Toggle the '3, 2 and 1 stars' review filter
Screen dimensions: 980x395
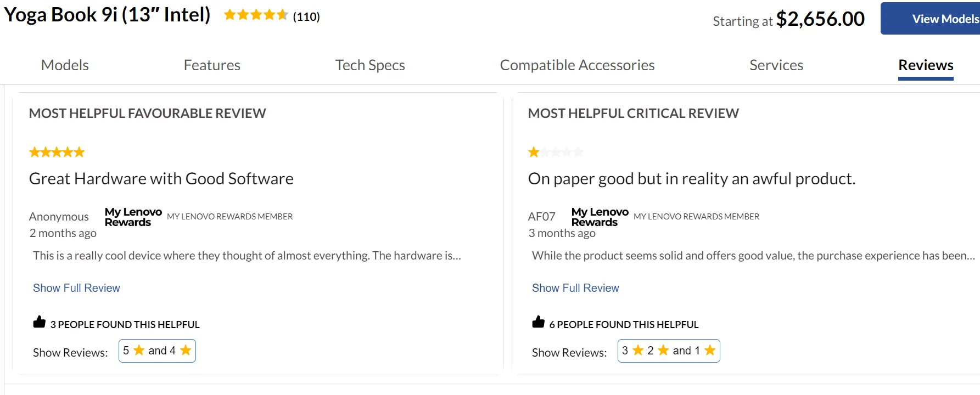[x=668, y=350]
